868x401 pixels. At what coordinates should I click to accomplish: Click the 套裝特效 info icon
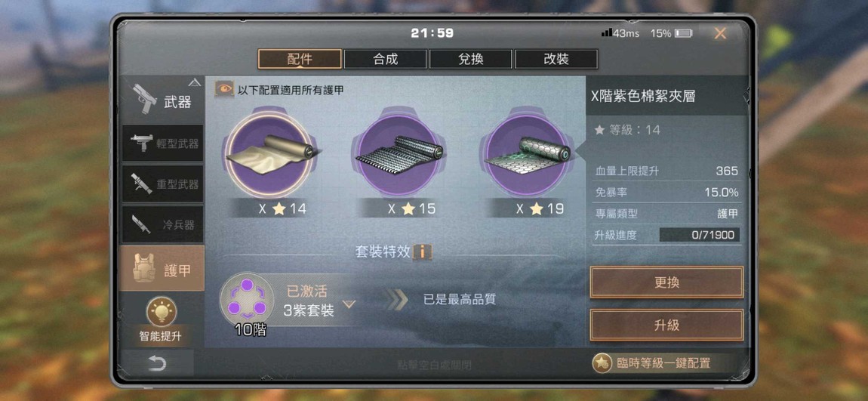(x=423, y=252)
